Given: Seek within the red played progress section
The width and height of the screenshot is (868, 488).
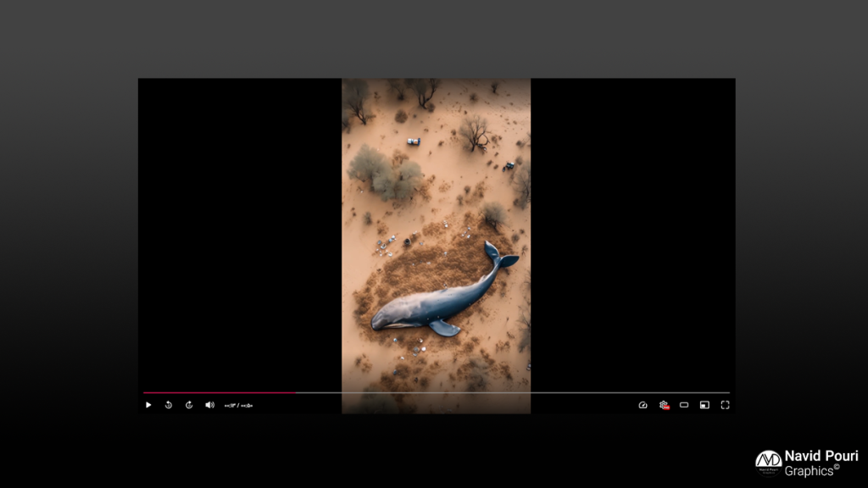Looking at the screenshot, I should pyautogui.click(x=220, y=393).
